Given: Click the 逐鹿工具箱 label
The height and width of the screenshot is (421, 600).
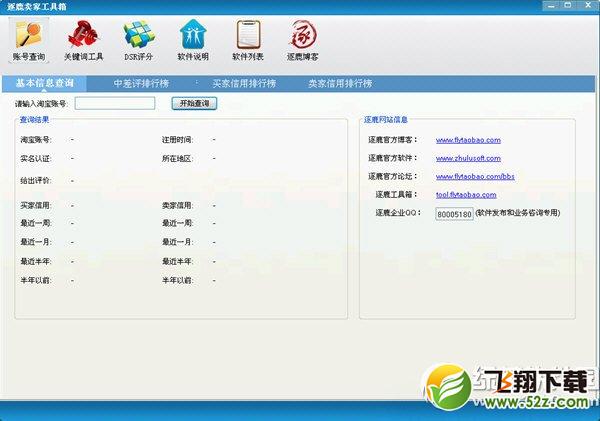Looking at the screenshot, I should pyautogui.click(x=396, y=194).
